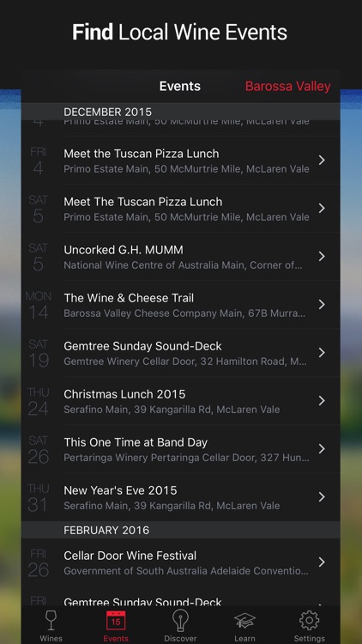362x644 pixels.
Task: Expand the Uncorked G.H. MUMM chevron
Action: coord(322,256)
